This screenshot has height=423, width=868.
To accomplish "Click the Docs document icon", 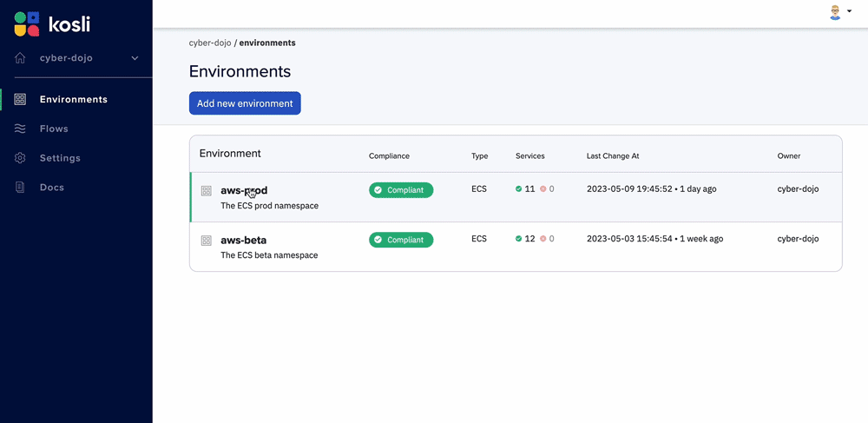I will click(20, 188).
